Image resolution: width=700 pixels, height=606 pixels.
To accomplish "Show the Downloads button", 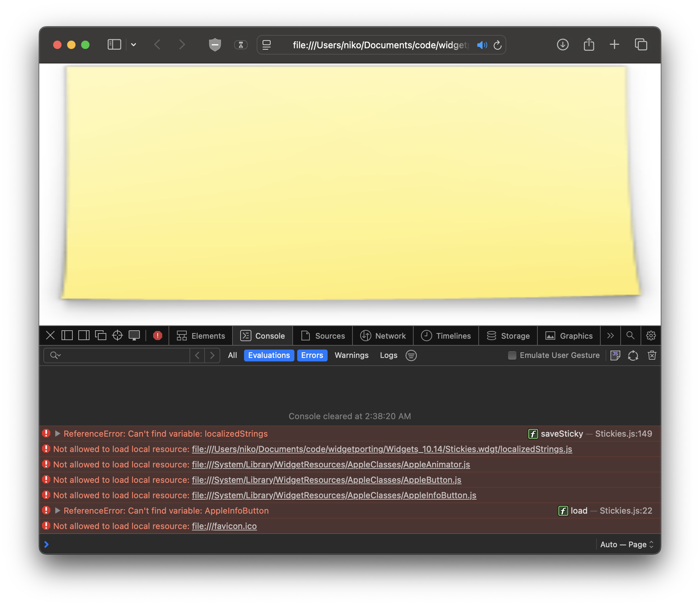I will [563, 45].
